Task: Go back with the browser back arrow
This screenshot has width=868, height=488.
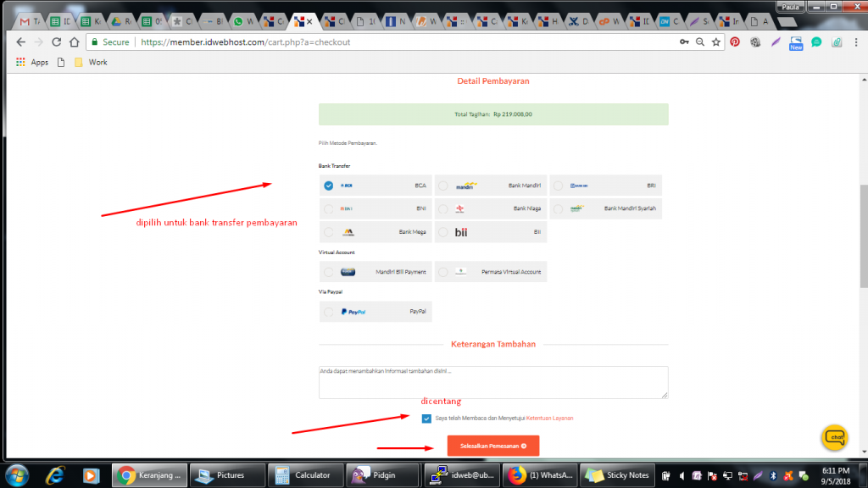Action: (21, 42)
